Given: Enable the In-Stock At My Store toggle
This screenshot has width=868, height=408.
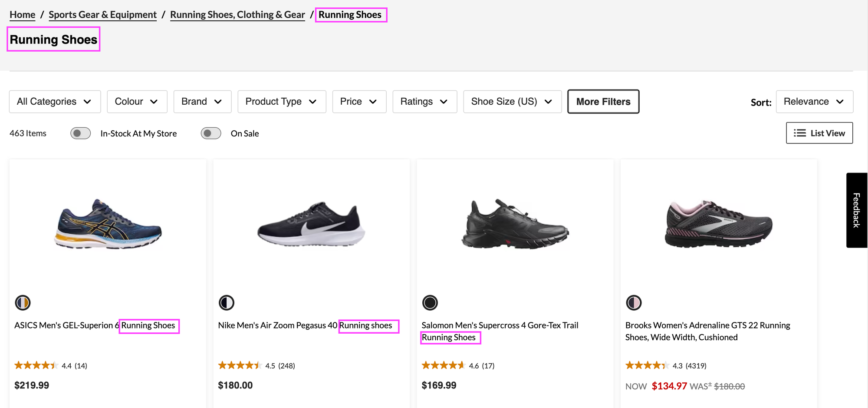Looking at the screenshot, I should [x=80, y=133].
